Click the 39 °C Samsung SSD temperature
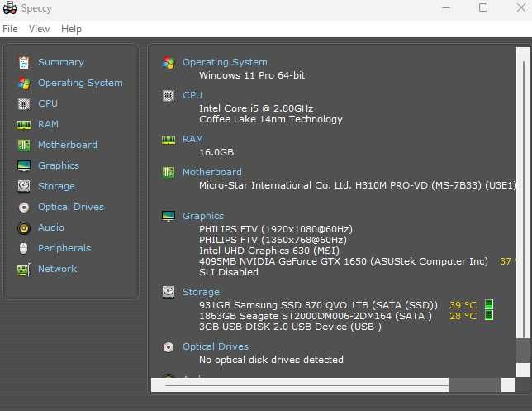Screen dimensions: 532x411 [x=463, y=305]
